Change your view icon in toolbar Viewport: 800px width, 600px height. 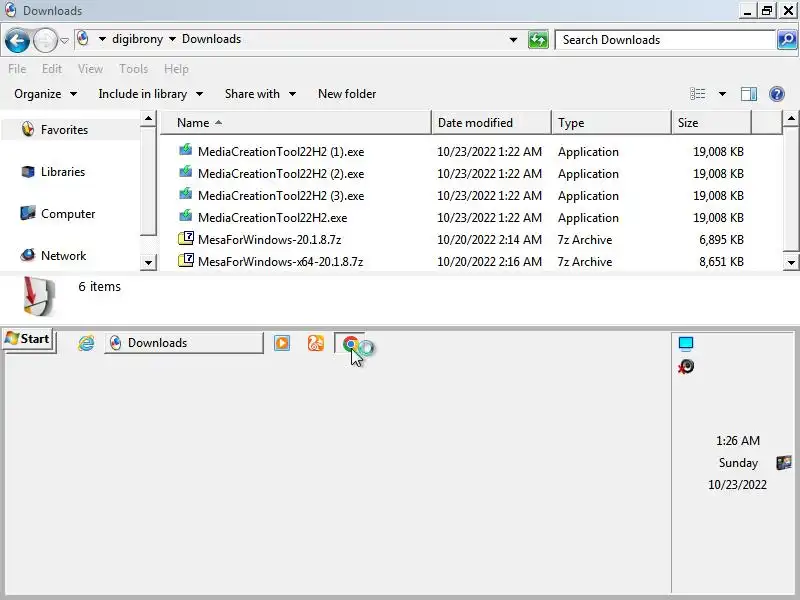pyautogui.click(x=697, y=94)
